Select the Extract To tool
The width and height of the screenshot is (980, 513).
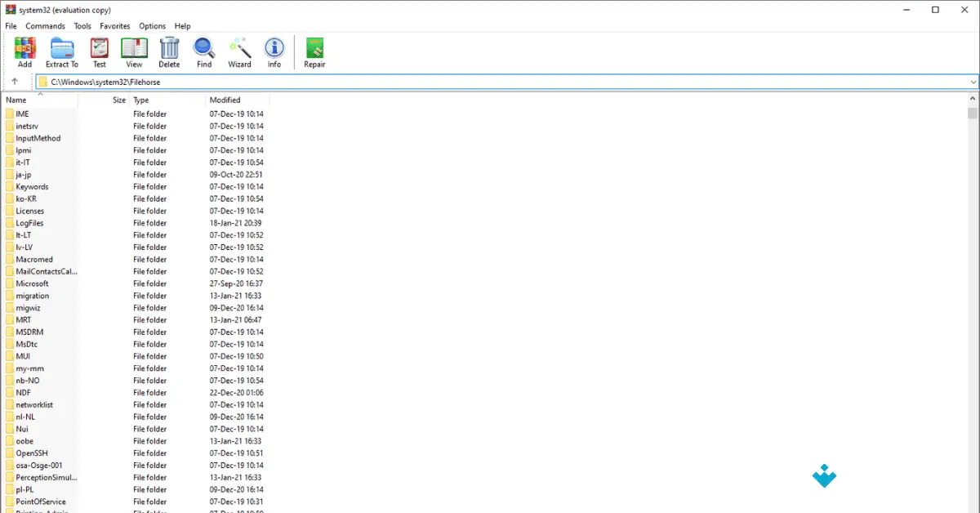pyautogui.click(x=61, y=51)
